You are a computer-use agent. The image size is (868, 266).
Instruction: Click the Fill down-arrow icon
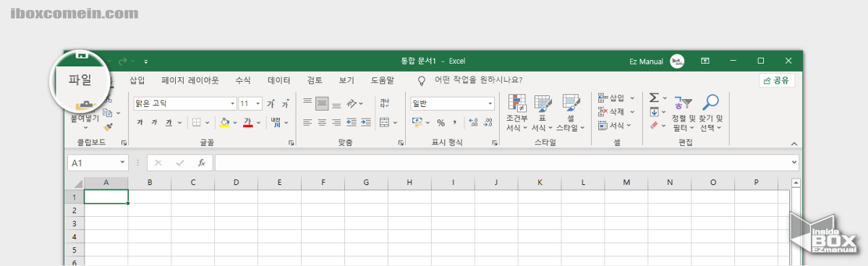click(654, 111)
